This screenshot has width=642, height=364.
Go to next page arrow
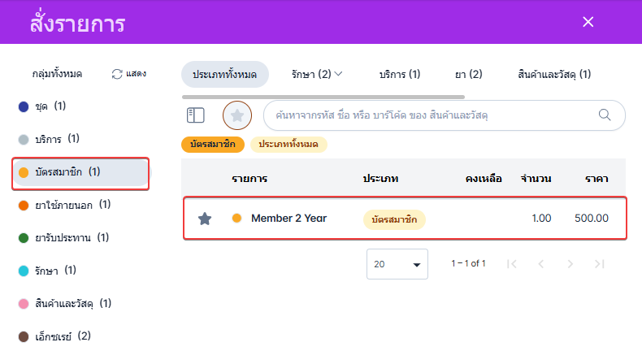pos(570,264)
